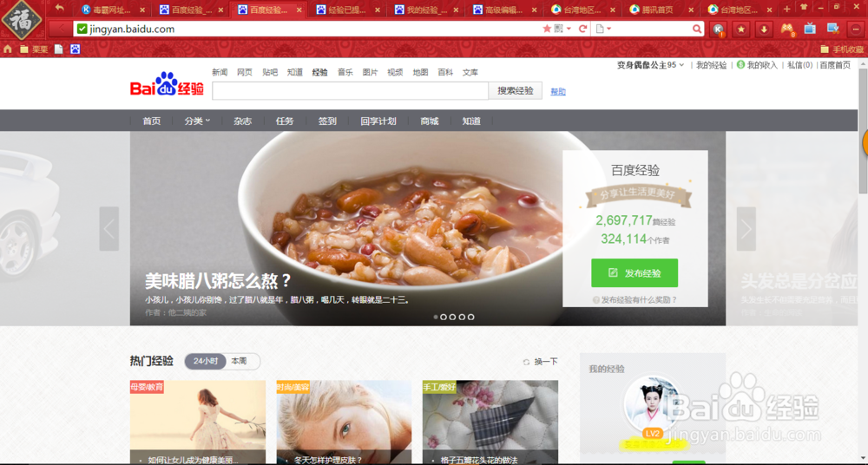Click the 福 browser logo badge
The height and width of the screenshot is (465, 868).
[23, 21]
